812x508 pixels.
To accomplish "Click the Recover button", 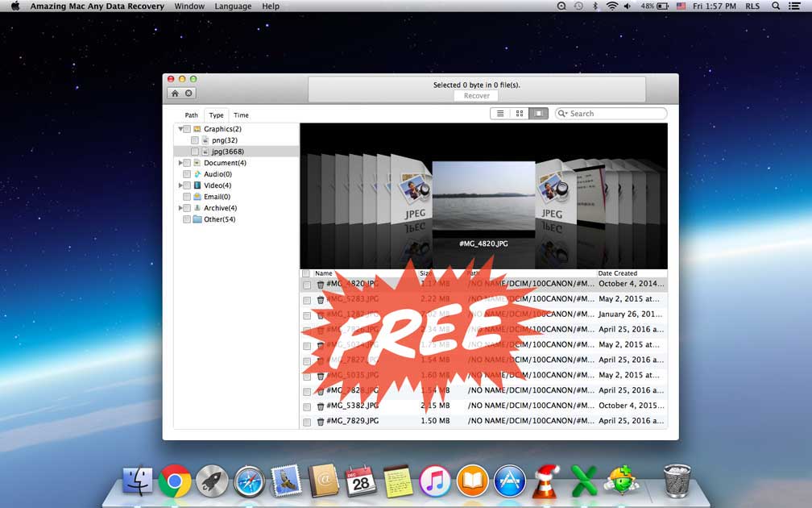I will (x=476, y=96).
